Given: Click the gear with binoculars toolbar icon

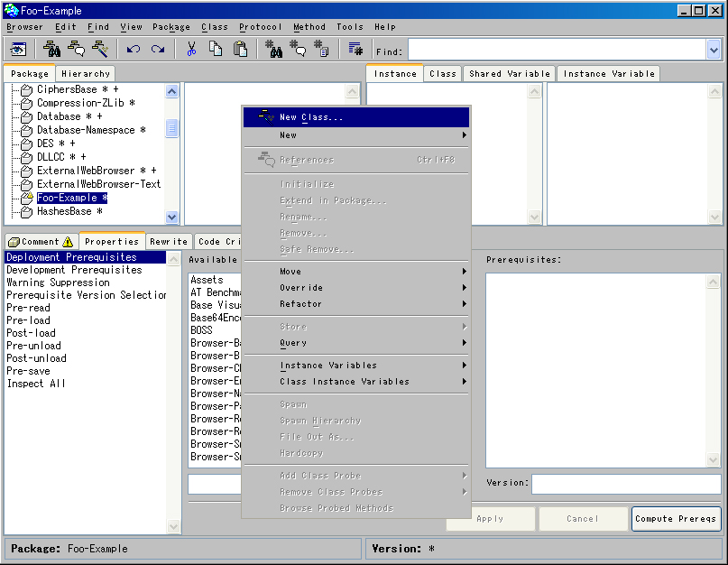Looking at the screenshot, I should point(273,49).
